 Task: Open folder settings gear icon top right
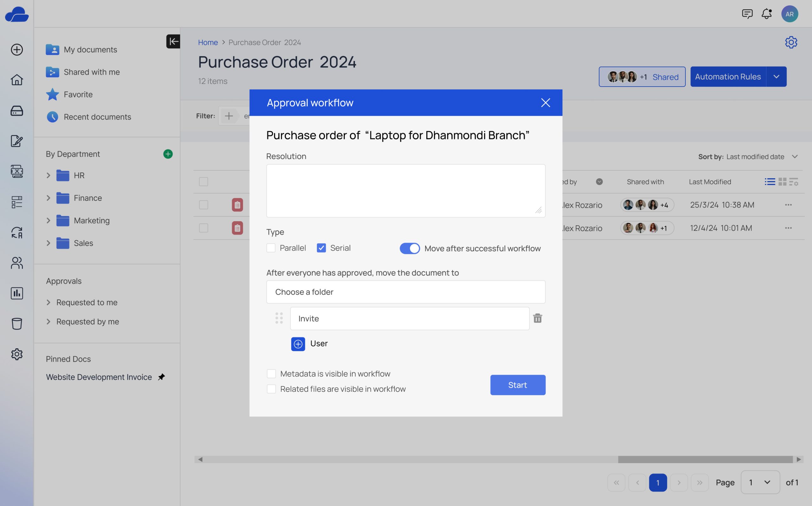coord(791,43)
